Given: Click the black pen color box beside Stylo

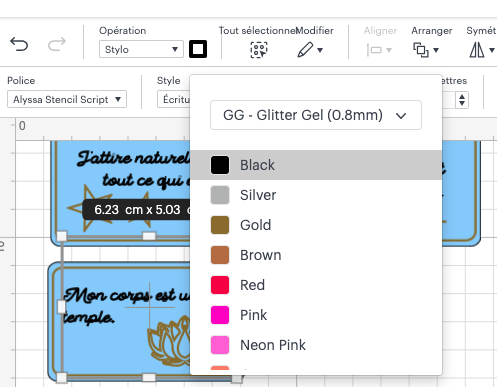Looking at the screenshot, I should (x=198, y=49).
